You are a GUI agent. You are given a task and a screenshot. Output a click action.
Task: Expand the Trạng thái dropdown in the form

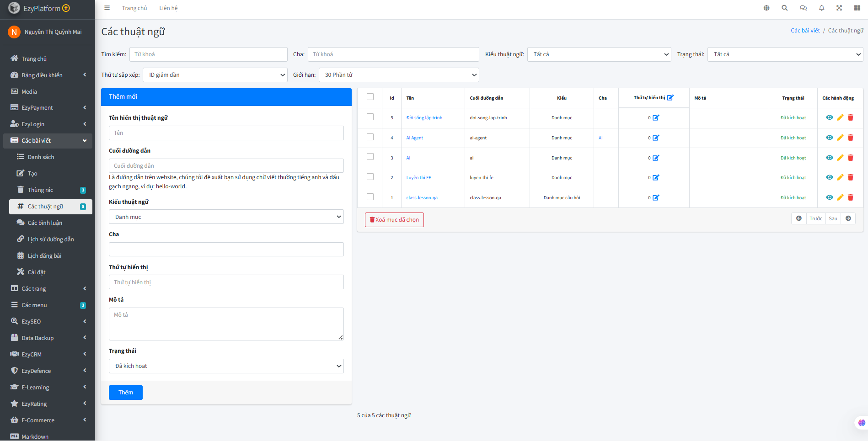pyautogui.click(x=226, y=366)
